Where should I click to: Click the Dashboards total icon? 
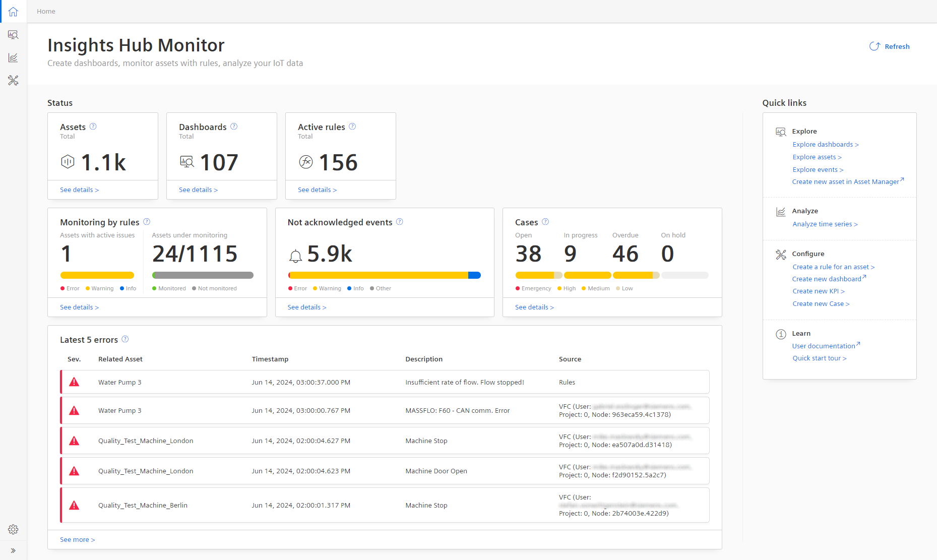point(187,162)
